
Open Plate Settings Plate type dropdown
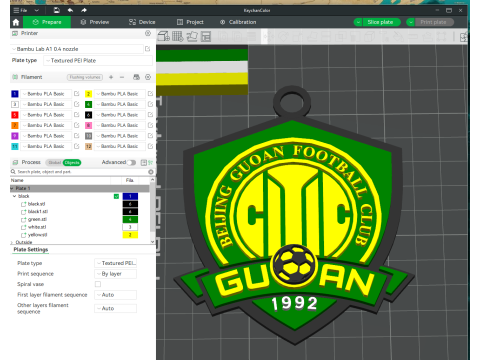(x=116, y=263)
